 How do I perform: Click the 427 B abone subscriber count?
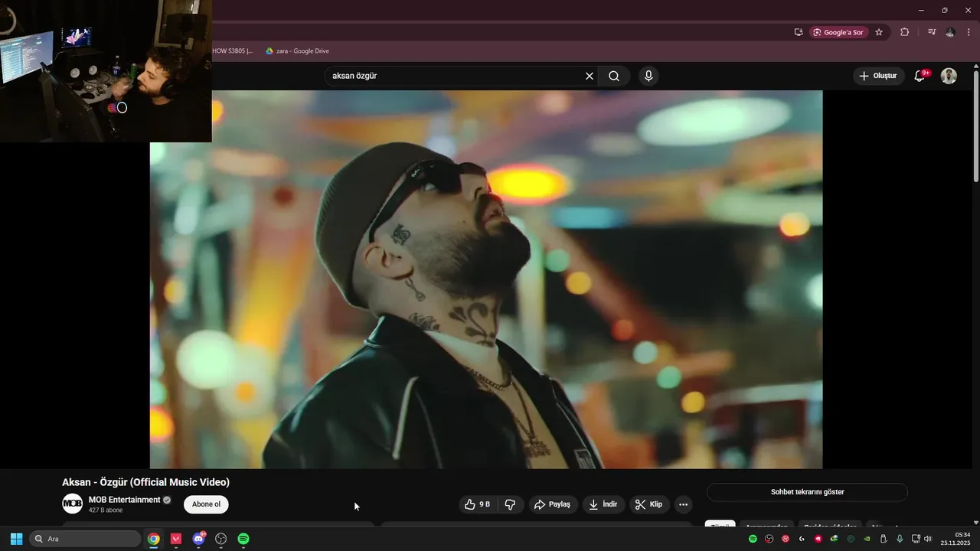(x=106, y=510)
